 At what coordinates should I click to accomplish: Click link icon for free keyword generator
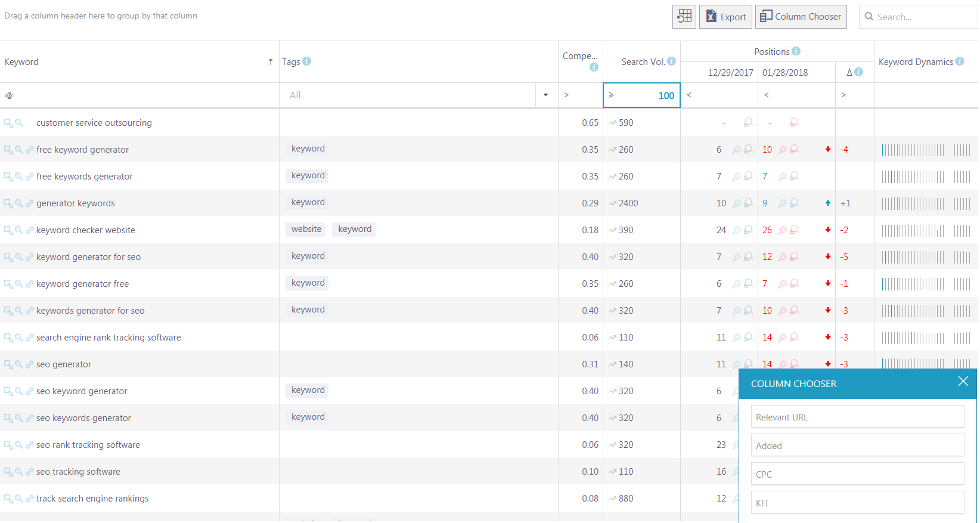[30, 150]
